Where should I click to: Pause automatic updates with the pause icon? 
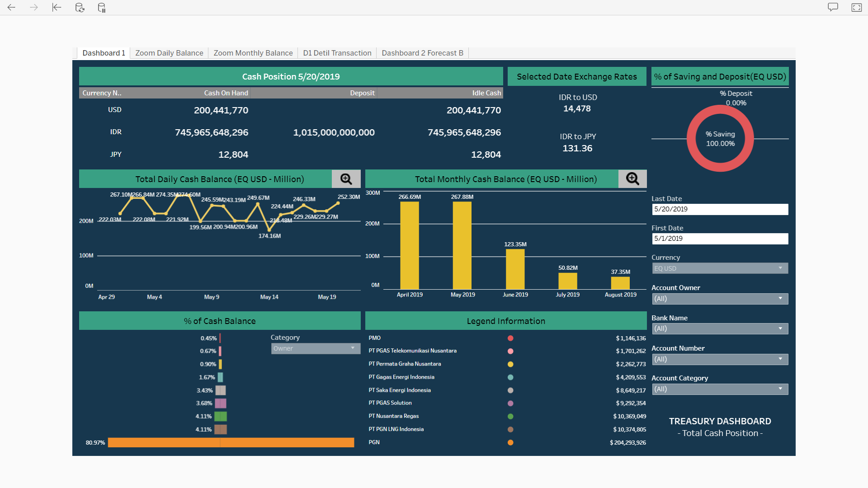pyautogui.click(x=101, y=7)
